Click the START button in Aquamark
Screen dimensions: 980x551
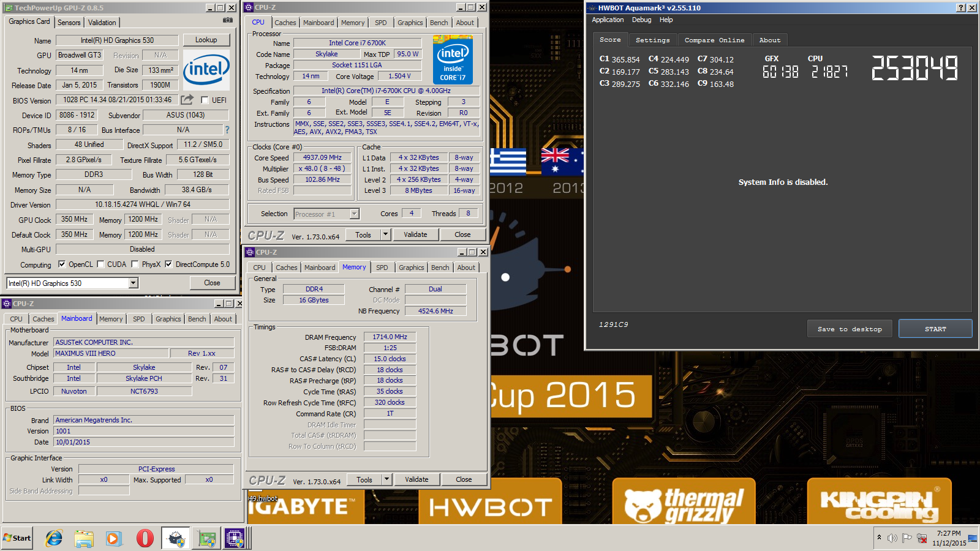point(935,329)
